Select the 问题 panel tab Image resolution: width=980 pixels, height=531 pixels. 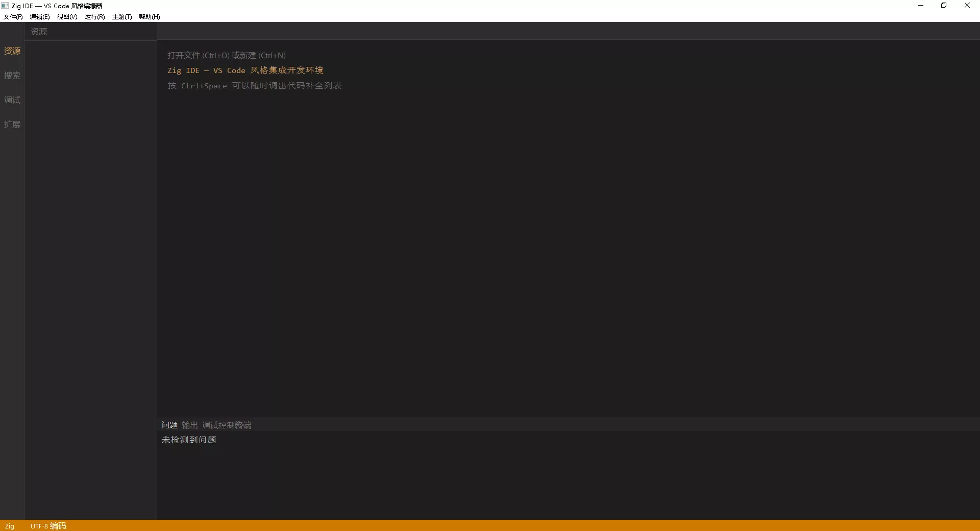(169, 425)
